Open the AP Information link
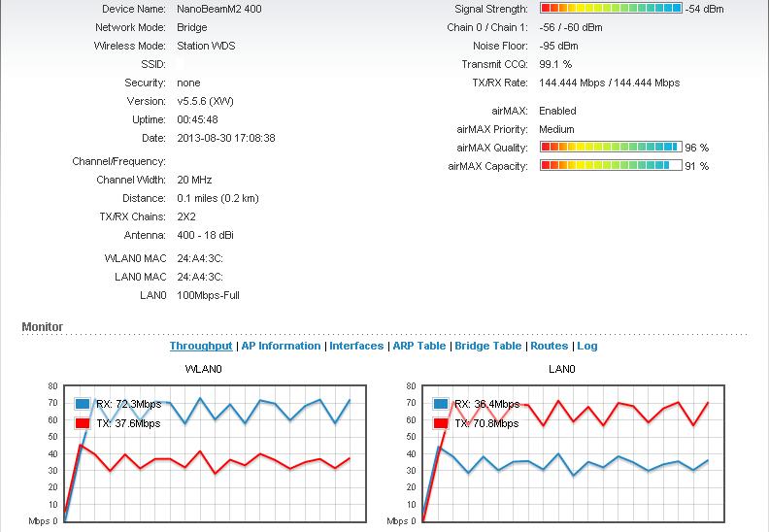This screenshot has height=532, width=769. 281,347
